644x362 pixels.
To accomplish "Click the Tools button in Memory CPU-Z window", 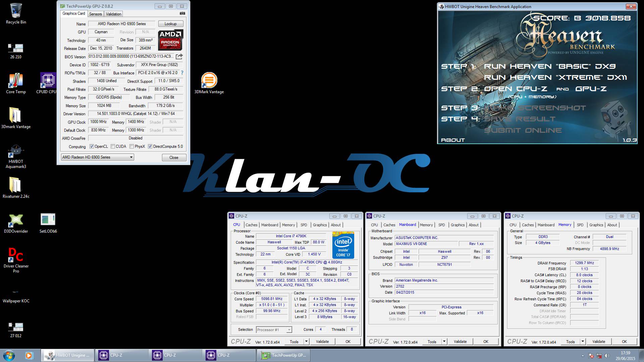I will point(570,342).
